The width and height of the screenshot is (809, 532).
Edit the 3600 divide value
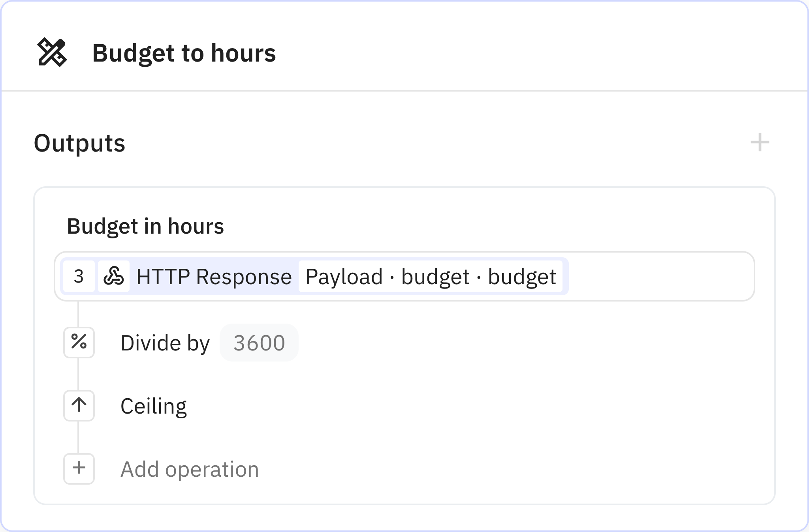click(x=259, y=343)
